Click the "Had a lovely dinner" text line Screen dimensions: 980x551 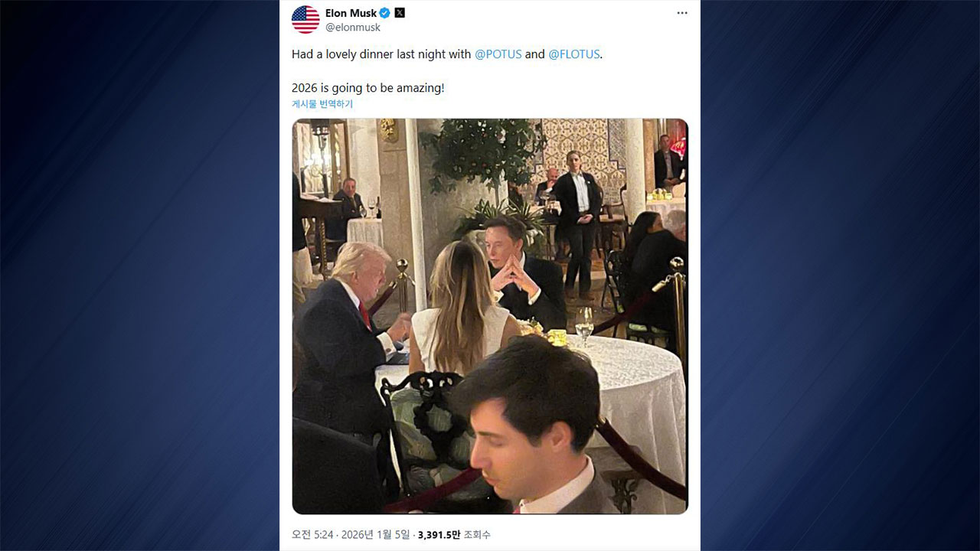pos(381,54)
